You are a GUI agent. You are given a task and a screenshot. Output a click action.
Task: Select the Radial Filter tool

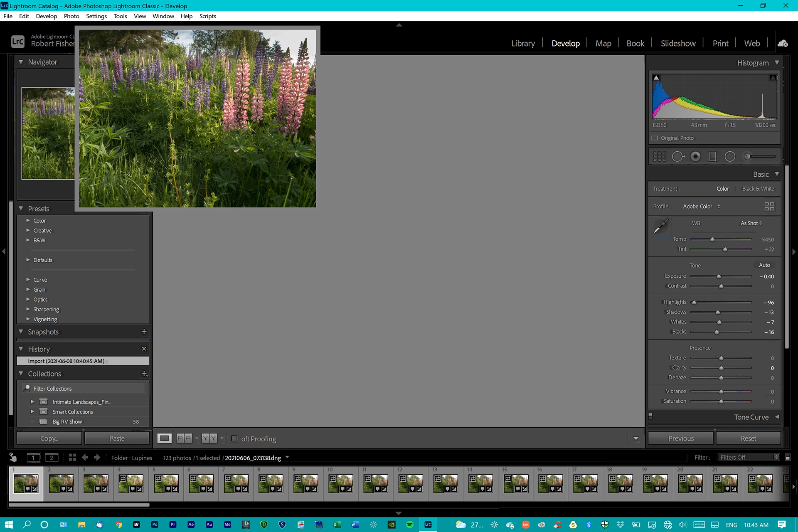(x=730, y=157)
